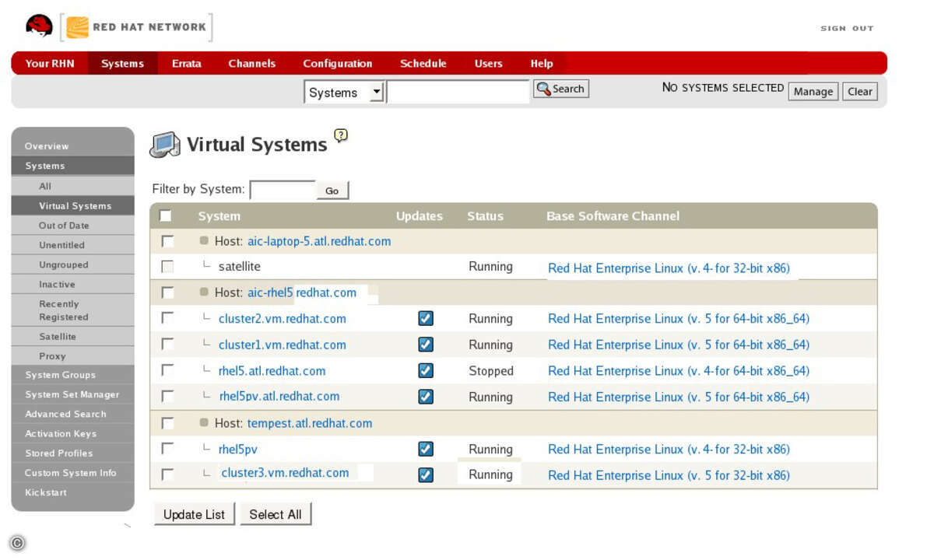This screenshot has height=560, width=934.
Task: Click updates checkmark icon for cluster1.vm.redhat.com
Action: [x=426, y=345]
